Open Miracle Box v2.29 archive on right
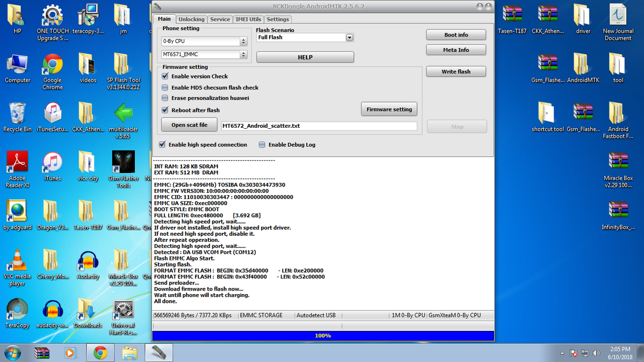 [618, 170]
